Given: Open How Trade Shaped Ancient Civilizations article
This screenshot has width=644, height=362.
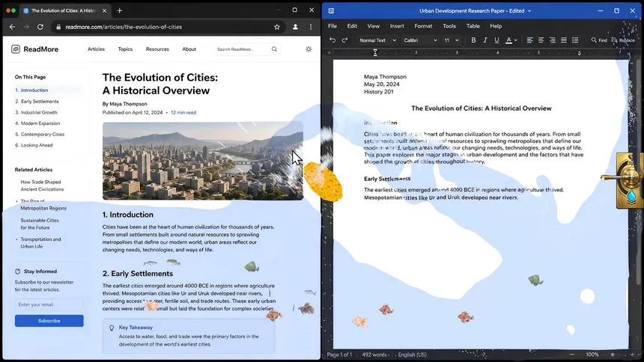Looking at the screenshot, I should [x=42, y=185].
